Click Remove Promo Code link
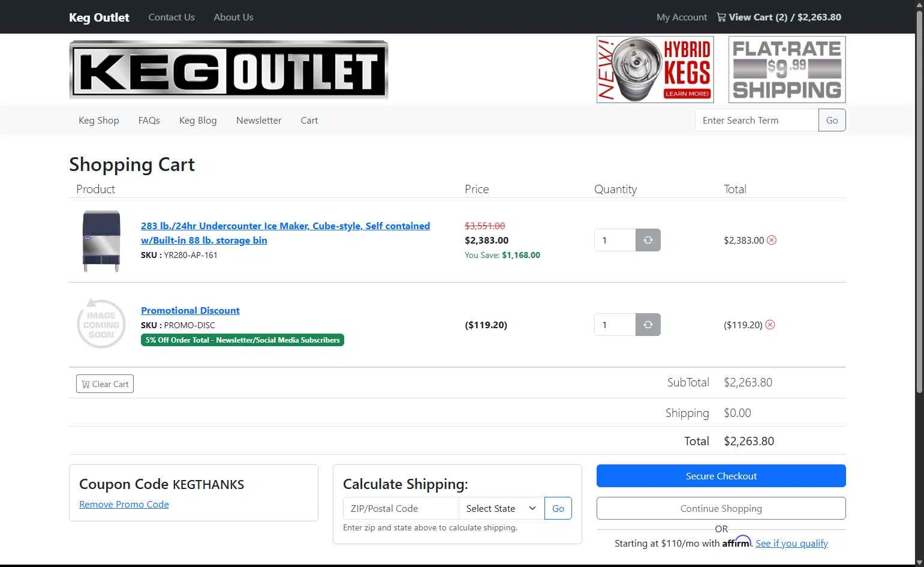Viewport: 924px width, 567px height. click(x=124, y=504)
